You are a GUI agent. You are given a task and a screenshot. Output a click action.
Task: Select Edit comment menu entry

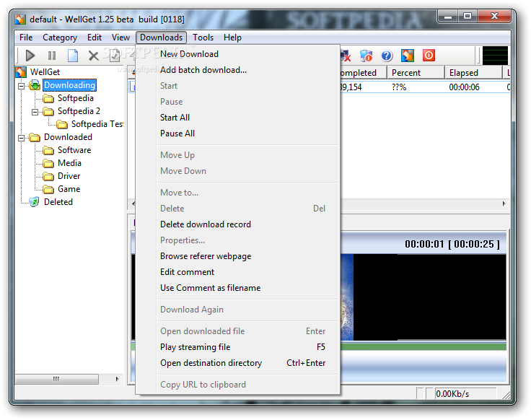coord(238,272)
